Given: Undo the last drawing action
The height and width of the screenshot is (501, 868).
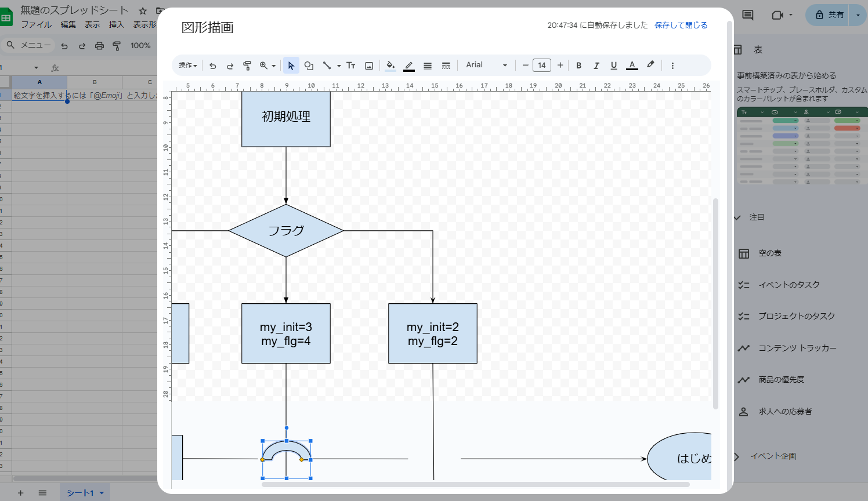Looking at the screenshot, I should click(213, 66).
